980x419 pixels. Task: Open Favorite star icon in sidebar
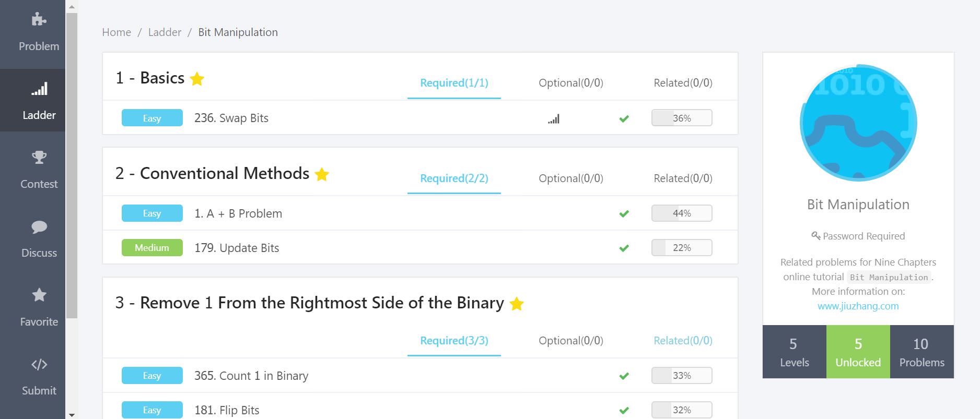[39, 295]
